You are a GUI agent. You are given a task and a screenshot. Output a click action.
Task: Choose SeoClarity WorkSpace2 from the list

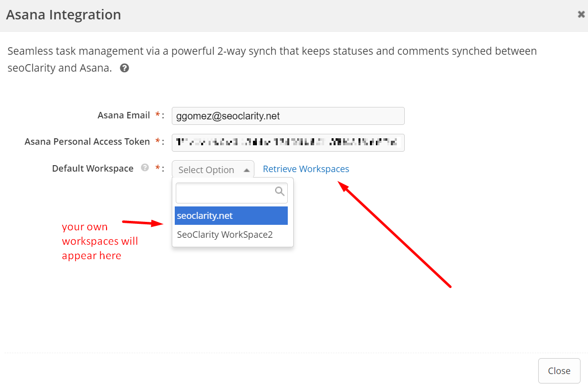(225, 235)
